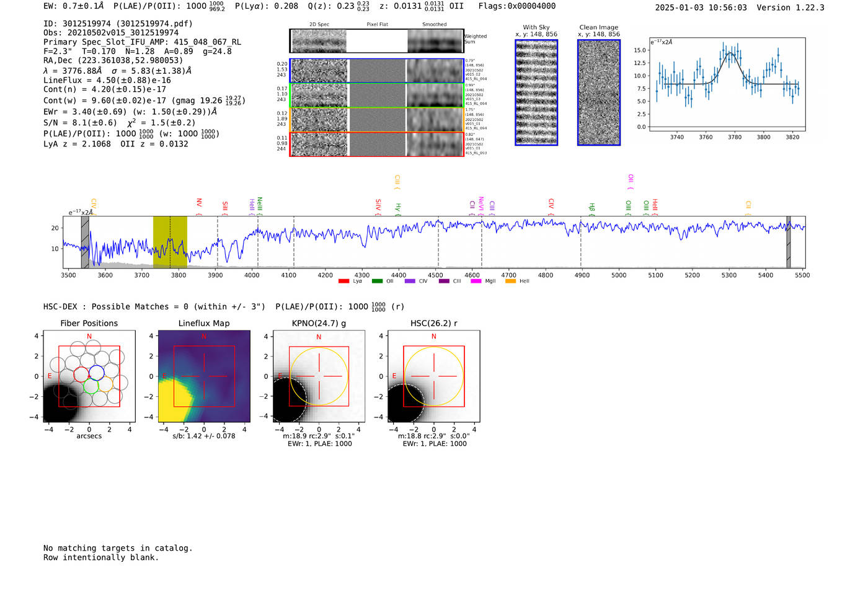
Task: Click the red Lyα legend swatch
Action: 343,281
